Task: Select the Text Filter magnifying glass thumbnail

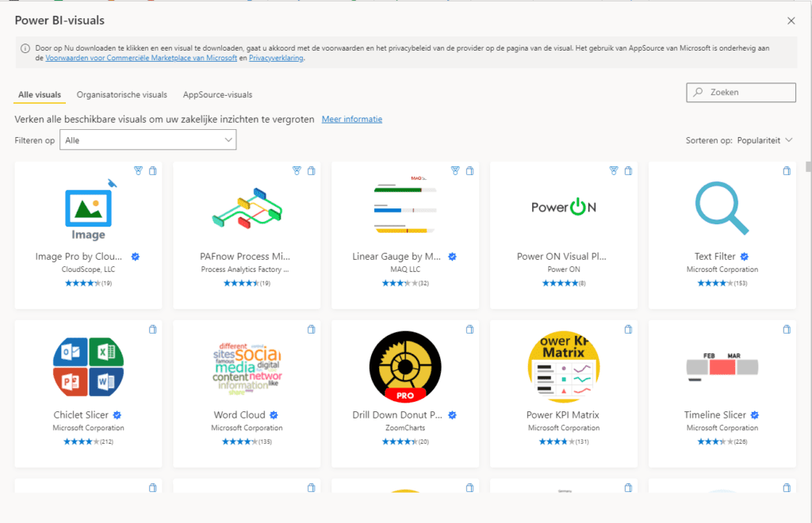Action: point(722,208)
